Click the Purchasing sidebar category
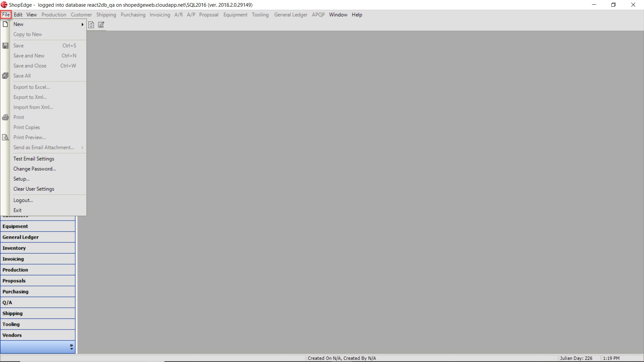This screenshot has width=644, height=362. pos(37,291)
